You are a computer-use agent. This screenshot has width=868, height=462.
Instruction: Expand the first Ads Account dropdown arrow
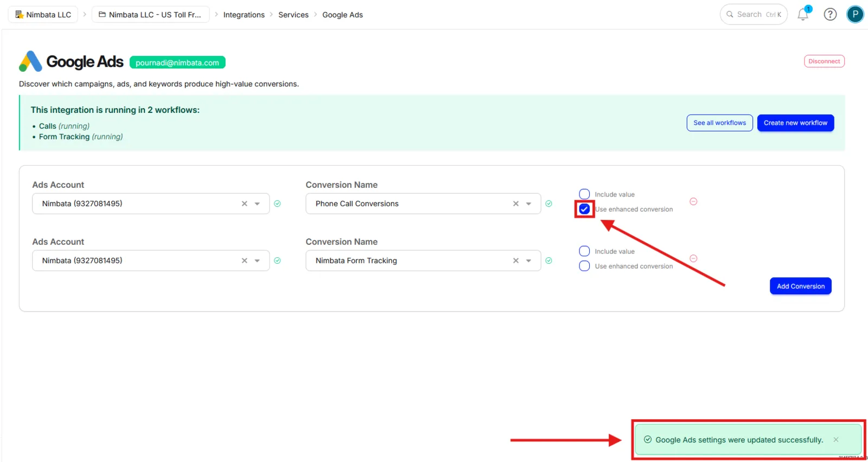tap(257, 204)
